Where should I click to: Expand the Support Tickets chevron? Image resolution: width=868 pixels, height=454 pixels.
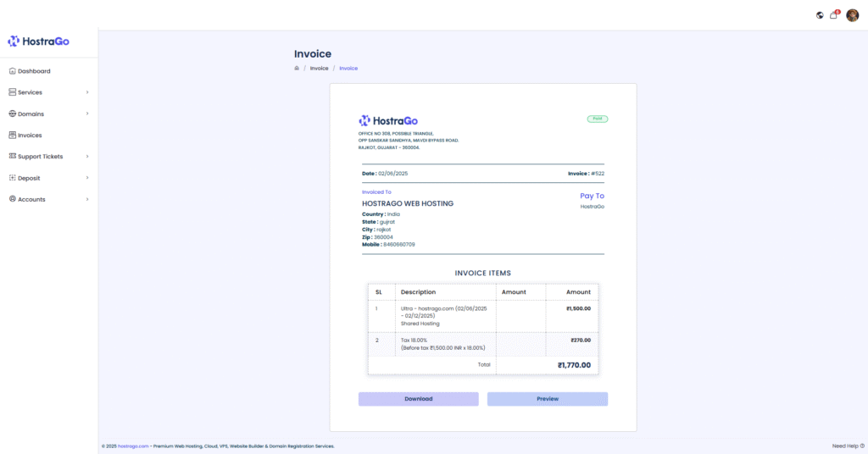click(x=87, y=157)
